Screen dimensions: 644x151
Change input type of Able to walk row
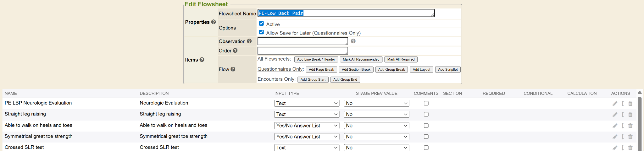click(x=307, y=126)
